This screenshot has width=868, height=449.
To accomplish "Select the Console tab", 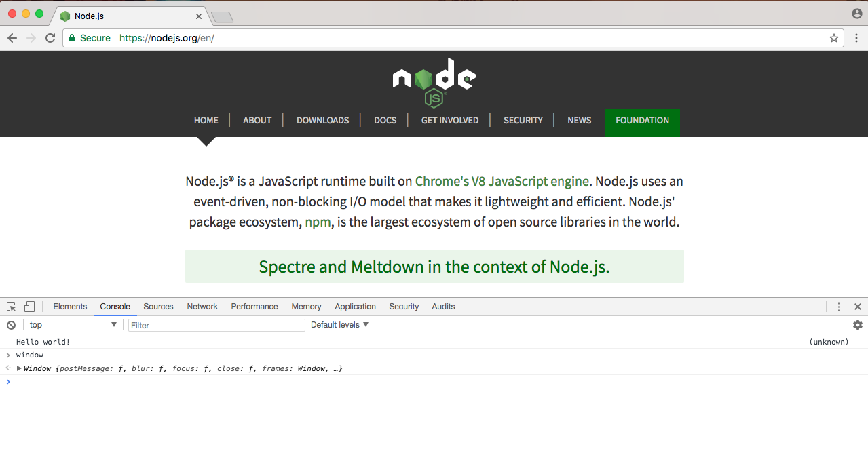I will click(115, 307).
